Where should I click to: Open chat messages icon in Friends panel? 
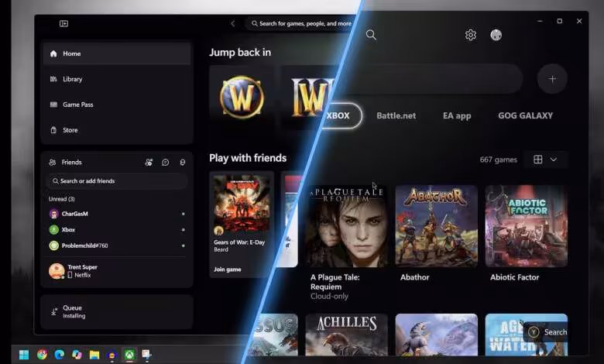tap(166, 162)
